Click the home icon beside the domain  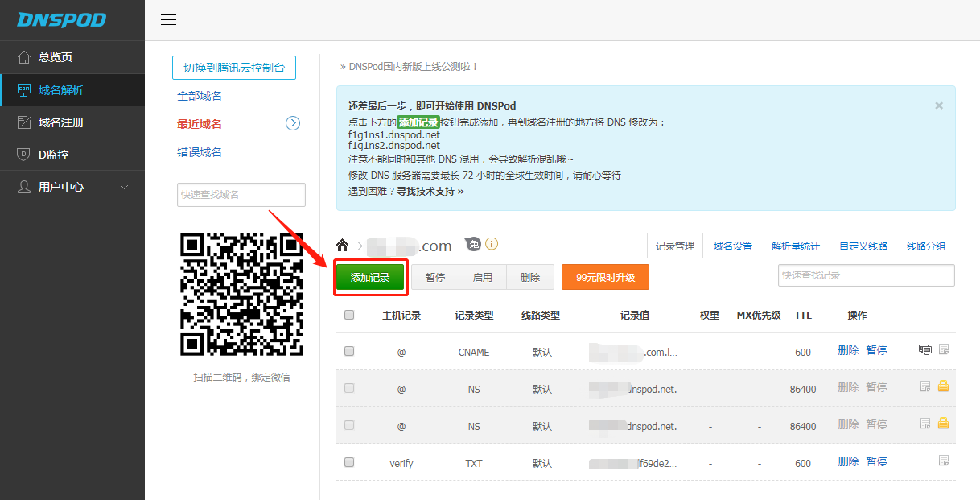[343, 246]
